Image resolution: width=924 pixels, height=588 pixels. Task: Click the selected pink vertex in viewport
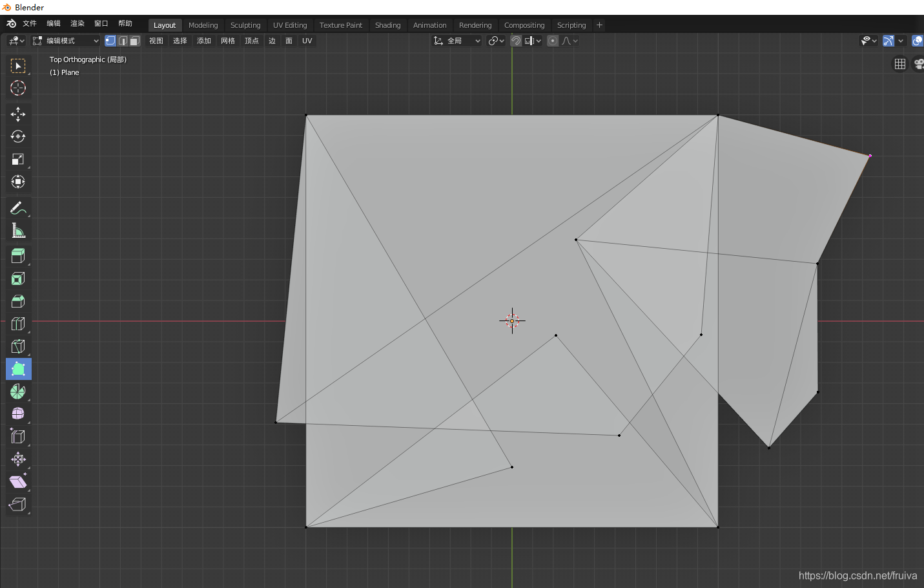click(870, 156)
